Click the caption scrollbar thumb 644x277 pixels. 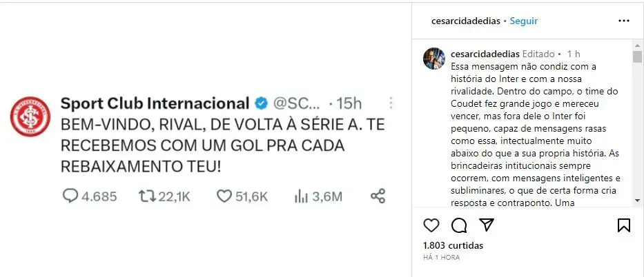coord(638,57)
